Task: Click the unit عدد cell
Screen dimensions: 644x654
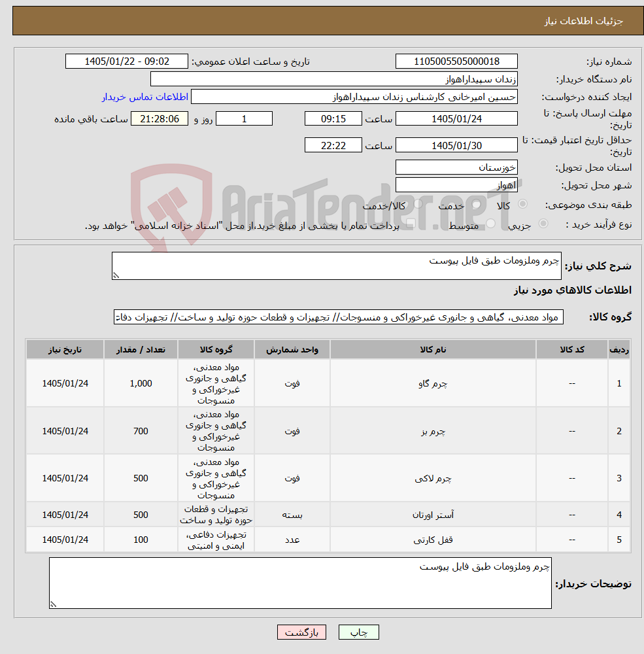Action: (x=292, y=540)
